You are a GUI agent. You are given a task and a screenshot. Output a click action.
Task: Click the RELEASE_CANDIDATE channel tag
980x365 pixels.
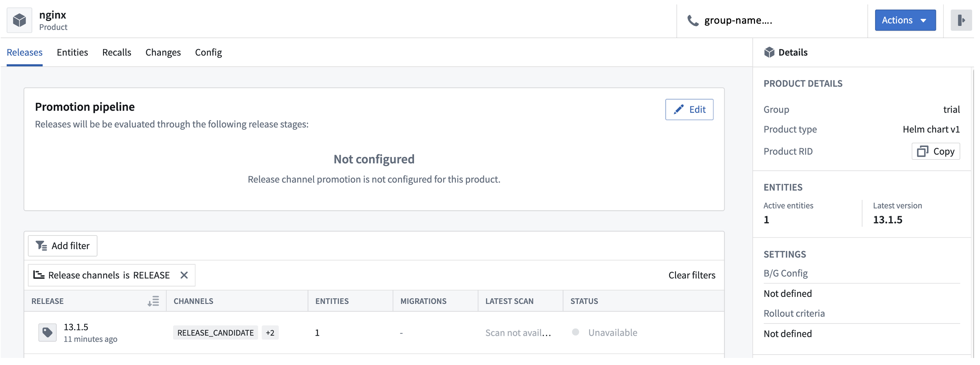pos(215,333)
